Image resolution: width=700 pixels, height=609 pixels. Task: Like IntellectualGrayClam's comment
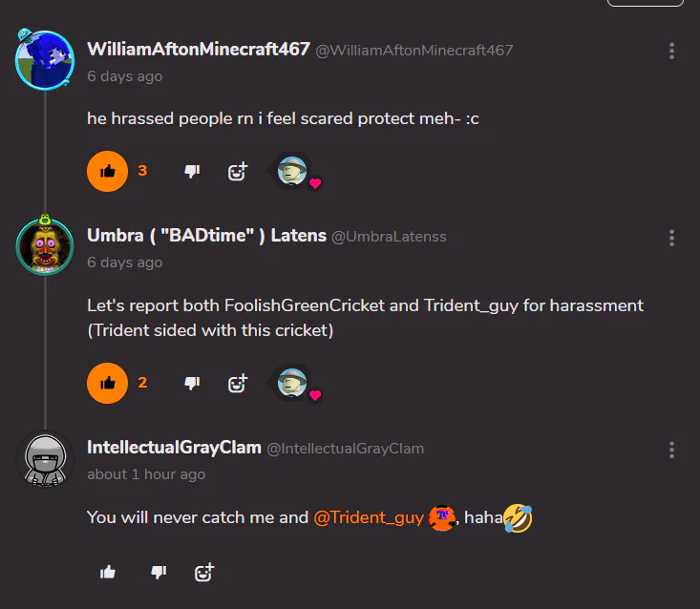click(x=108, y=572)
